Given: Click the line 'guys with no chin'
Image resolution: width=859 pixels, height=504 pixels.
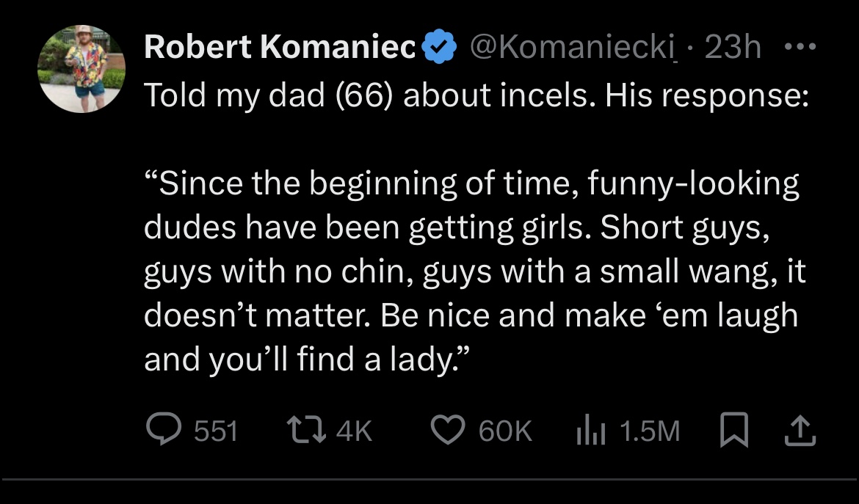Looking at the screenshot, I should 474,271.
